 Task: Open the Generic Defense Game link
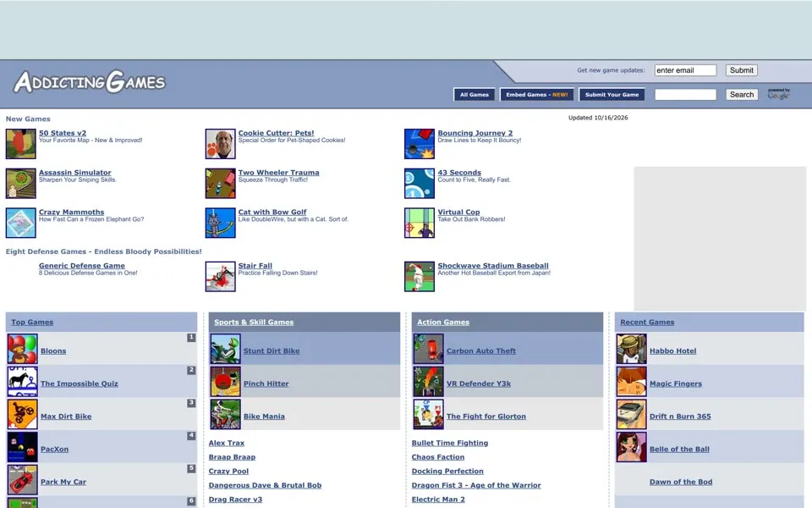(82, 265)
